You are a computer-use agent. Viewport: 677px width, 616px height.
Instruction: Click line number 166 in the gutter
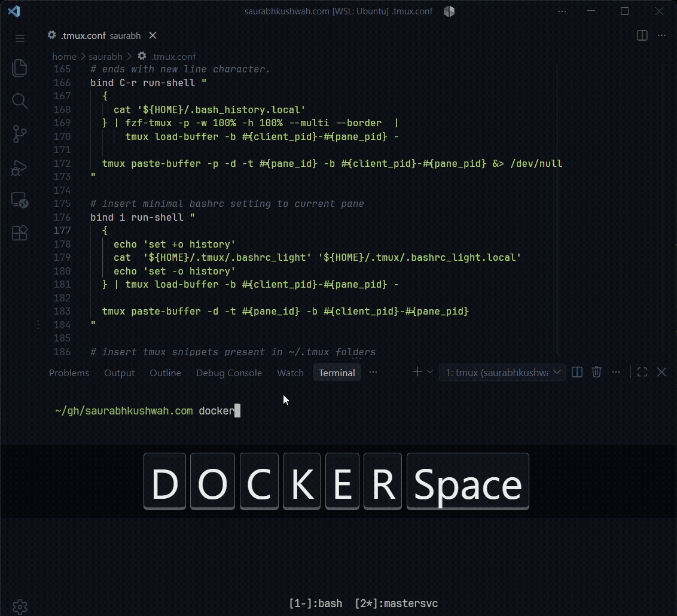(x=62, y=83)
